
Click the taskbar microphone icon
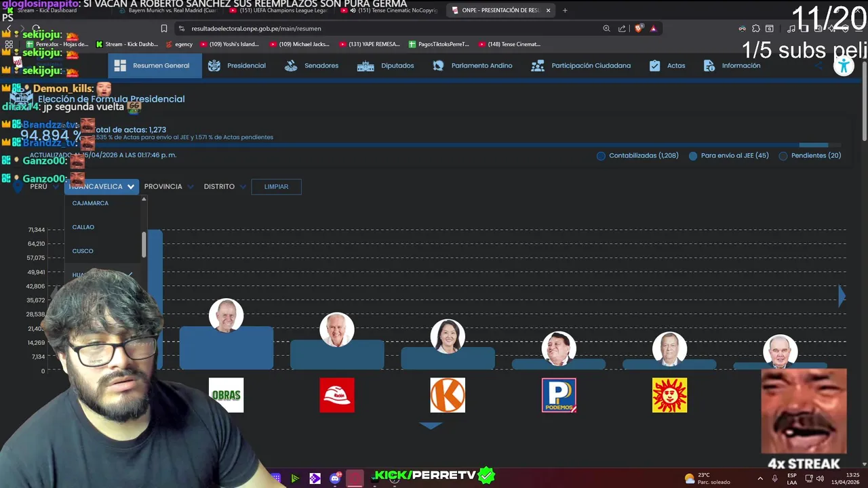pos(775,478)
